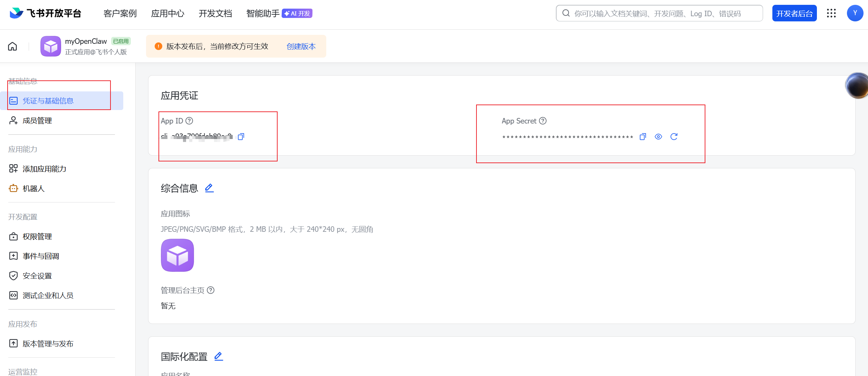The width and height of the screenshot is (868, 376).
Task: Select 权限管理 under 开发配置
Action: (x=37, y=236)
